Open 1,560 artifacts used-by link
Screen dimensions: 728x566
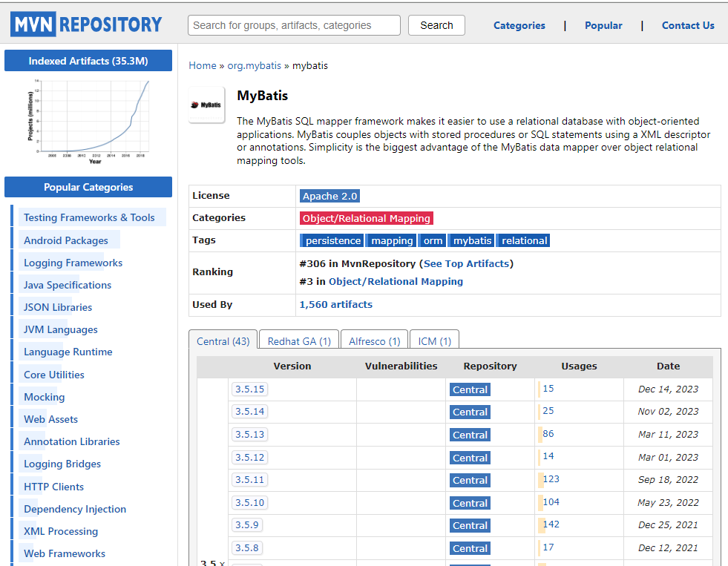coord(335,304)
